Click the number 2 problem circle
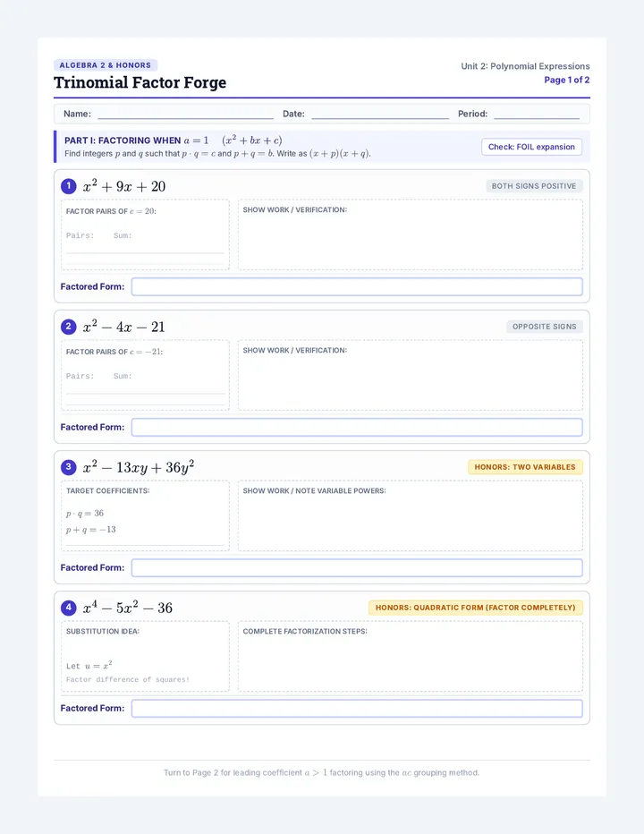This screenshot has width=644, height=834. coord(69,327)
